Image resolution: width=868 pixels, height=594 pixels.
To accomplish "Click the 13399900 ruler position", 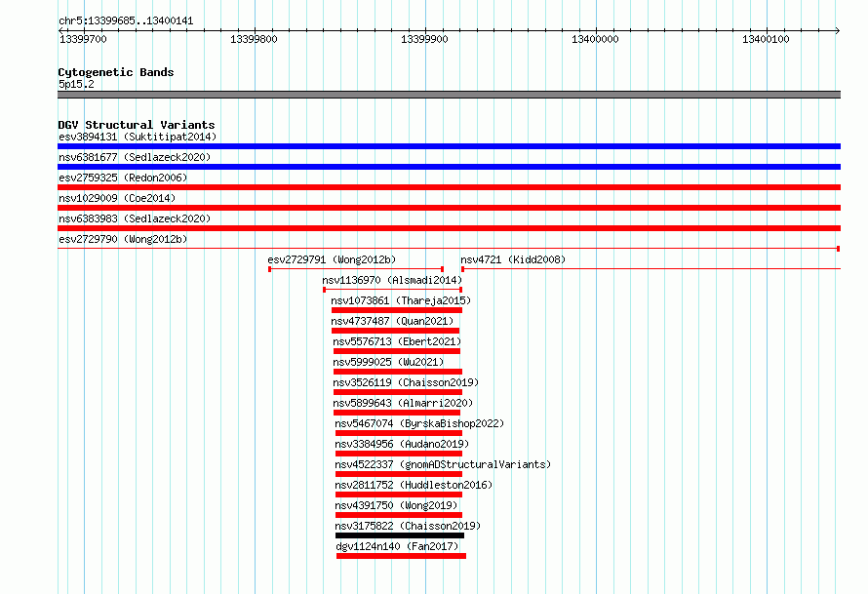I will pos(424,39).
